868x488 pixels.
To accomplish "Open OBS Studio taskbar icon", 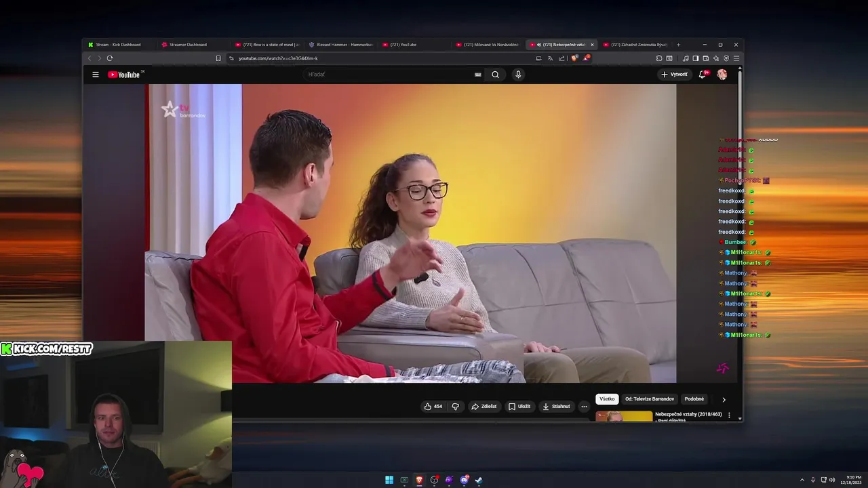I will [434, 480].
